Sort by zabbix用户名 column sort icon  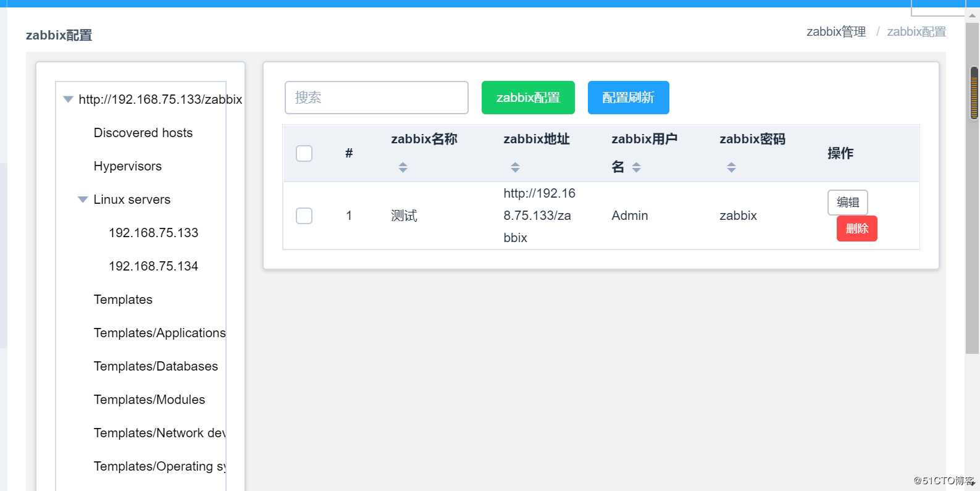click(636, 167)
